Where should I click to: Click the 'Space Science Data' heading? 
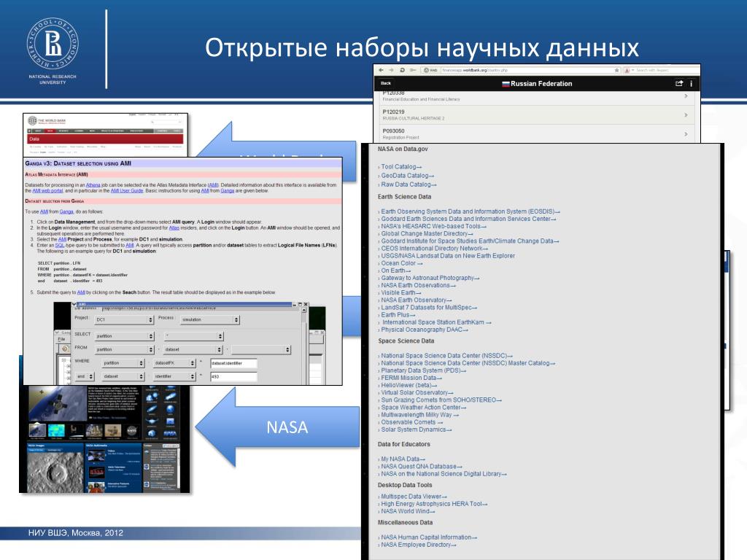[x=406, y=341]
